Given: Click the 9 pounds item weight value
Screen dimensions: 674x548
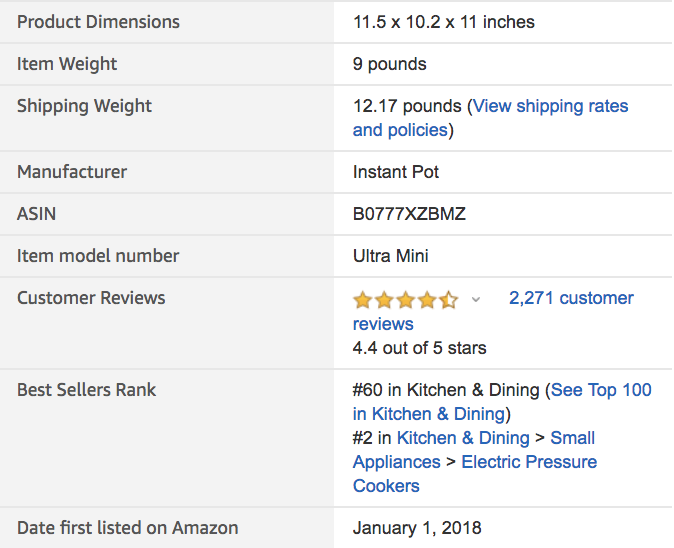Looking at the screenshot, I should [390, 64].
